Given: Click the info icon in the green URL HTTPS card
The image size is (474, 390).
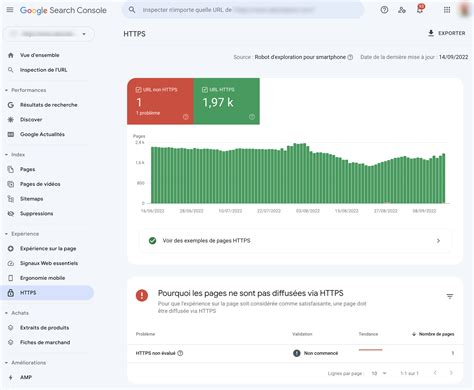Looking at the screenshot, I should 252,117.
